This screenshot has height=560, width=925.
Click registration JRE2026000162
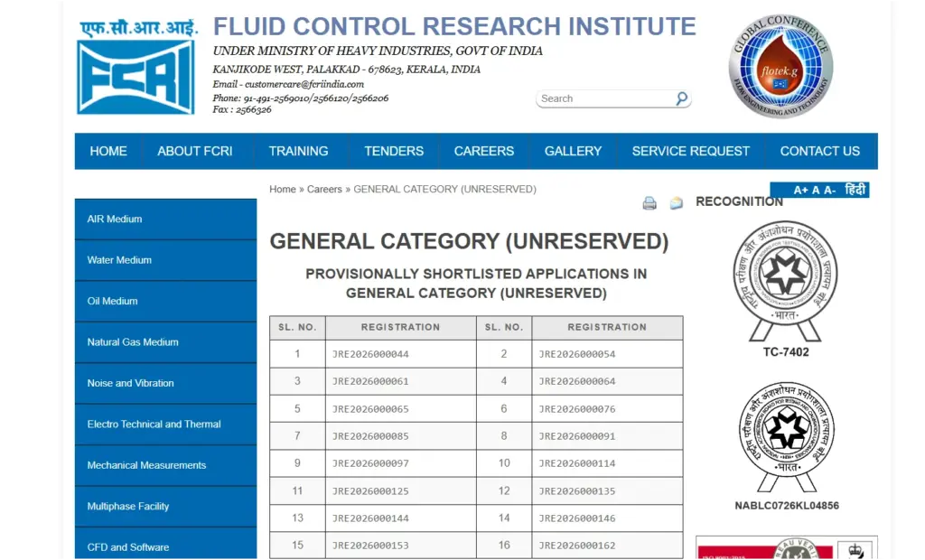[577, 546]
